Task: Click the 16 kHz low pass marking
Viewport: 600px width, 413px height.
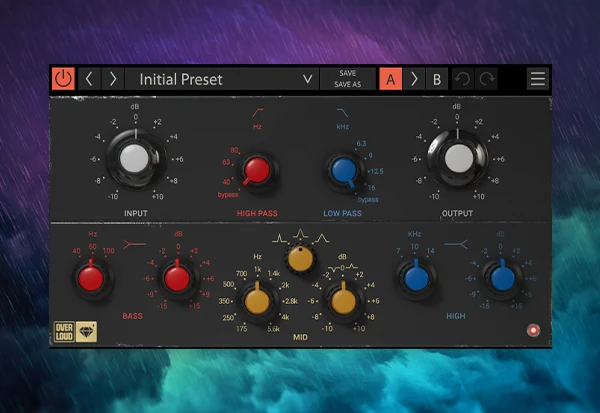Action: (371, 188)
